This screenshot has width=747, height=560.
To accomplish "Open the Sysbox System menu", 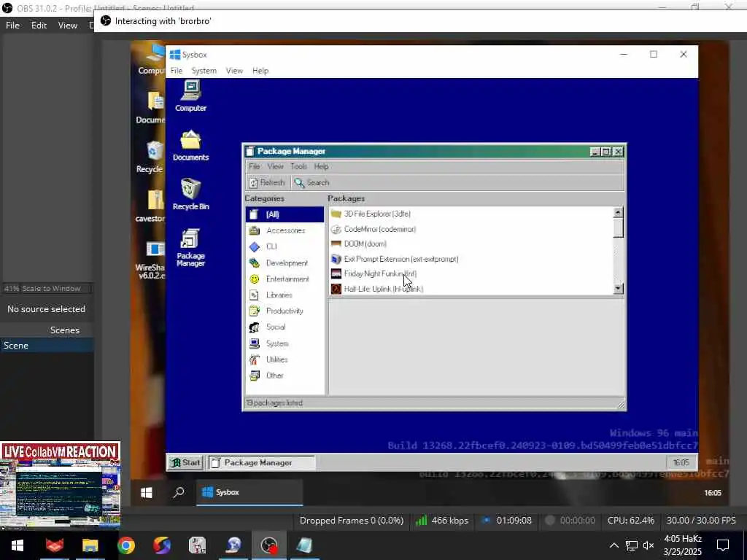I will 204,71.
